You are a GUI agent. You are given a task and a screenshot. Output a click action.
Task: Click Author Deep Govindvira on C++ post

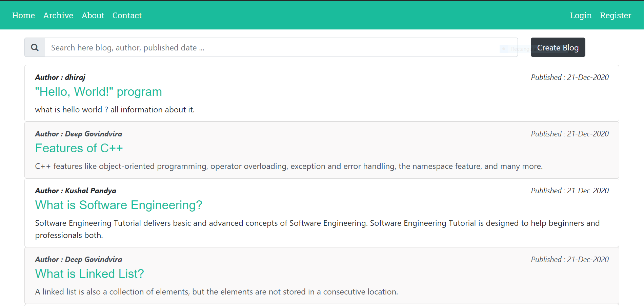79,134
